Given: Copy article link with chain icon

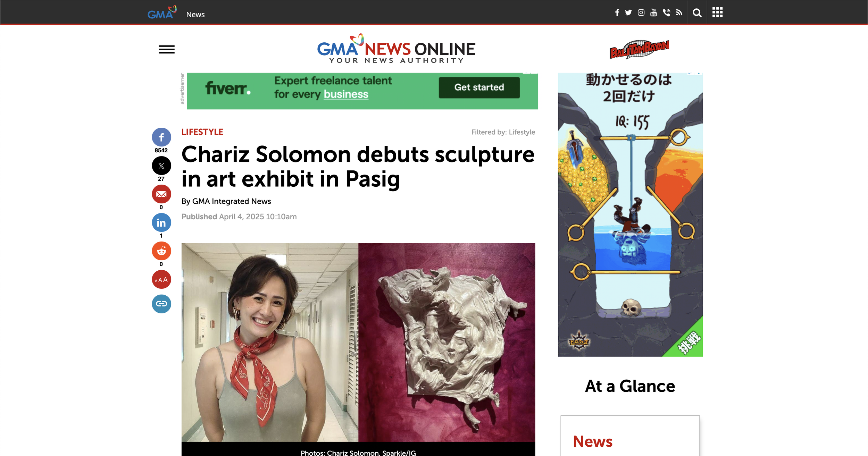Looking at the screenshot, I should (x=161, y=304).
